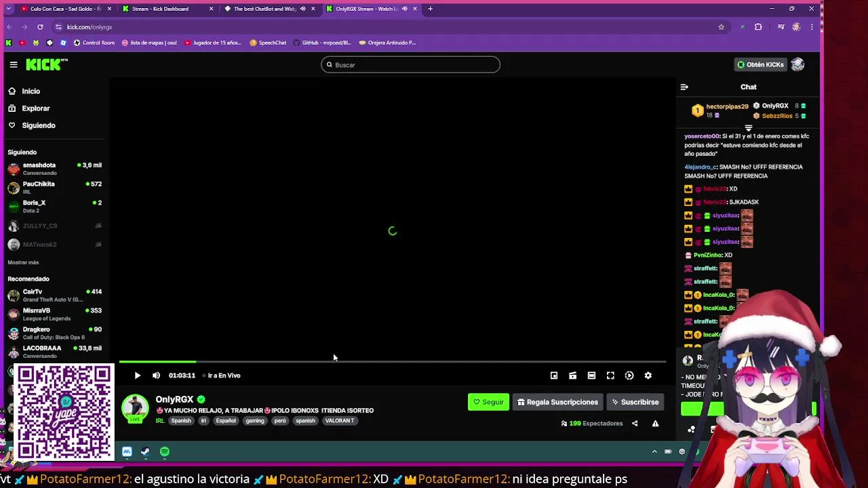Screen dimensions: 868x488
Task: Open SpeechChat bookmark
Action: pos(268,43)
